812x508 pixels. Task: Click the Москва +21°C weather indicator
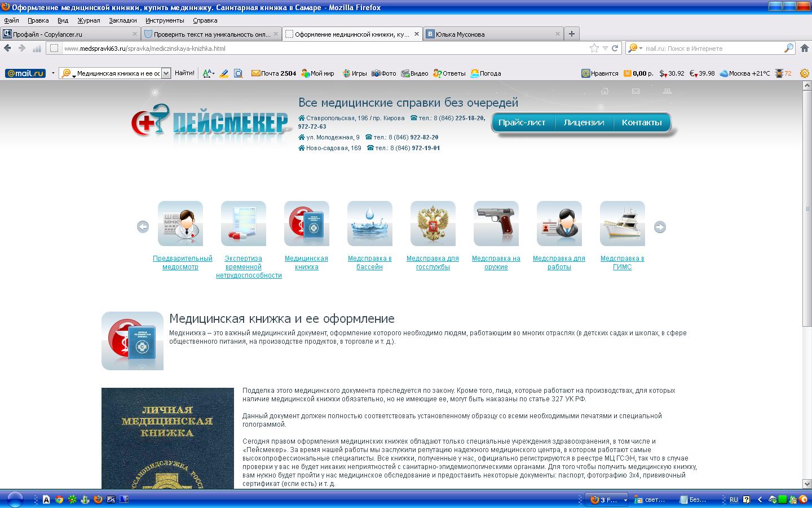point(745,73)
